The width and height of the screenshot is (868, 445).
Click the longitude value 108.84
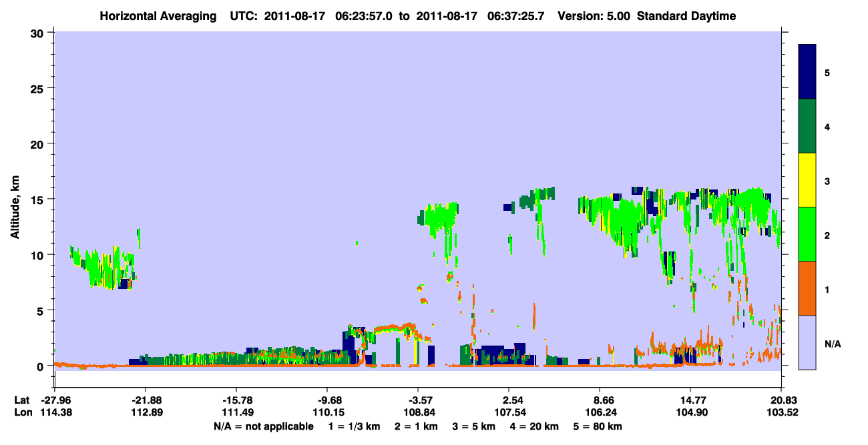coord(418,412)
